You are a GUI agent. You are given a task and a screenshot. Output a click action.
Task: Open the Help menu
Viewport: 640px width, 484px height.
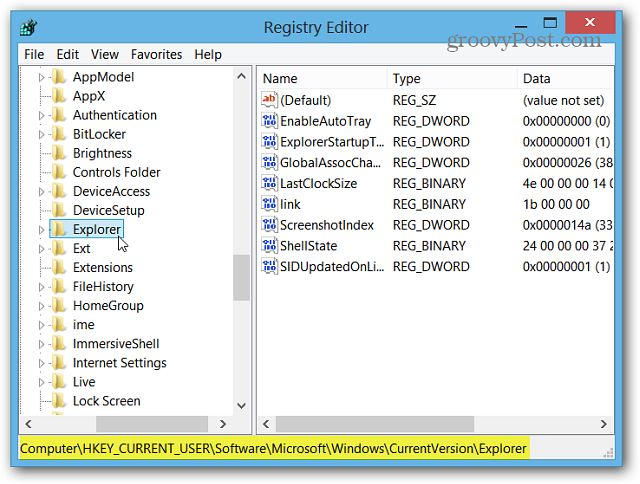[x=208, y=54]
